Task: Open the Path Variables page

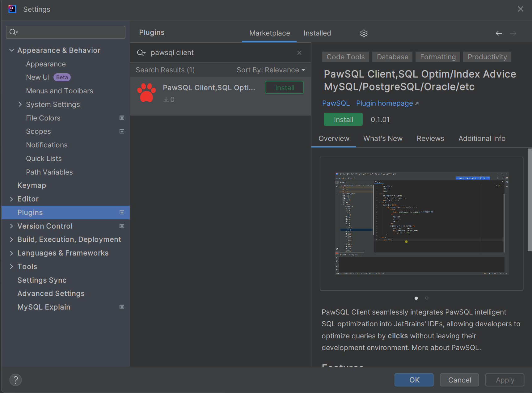Action: (x=49, y=172)
